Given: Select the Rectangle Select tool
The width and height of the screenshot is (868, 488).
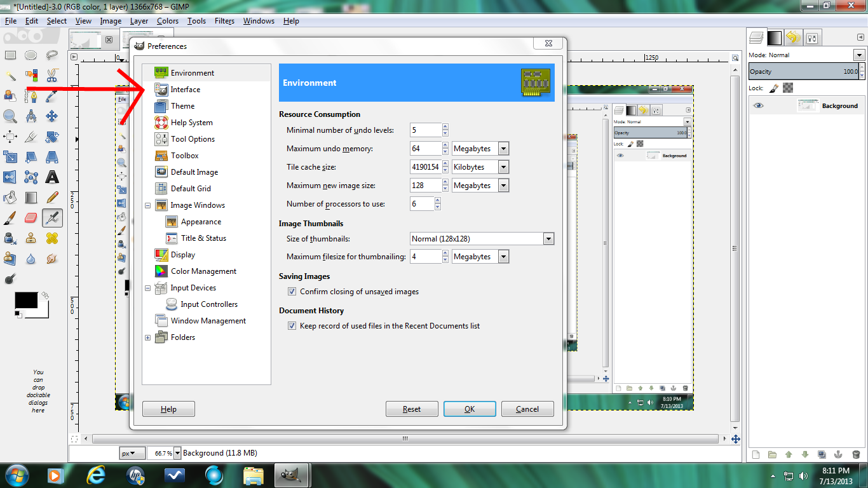Looking at the screenshot, I should [10, 55].
